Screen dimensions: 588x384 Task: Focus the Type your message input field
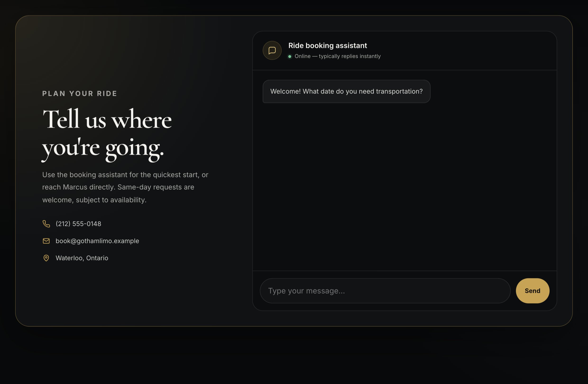(x=385, y=291)
